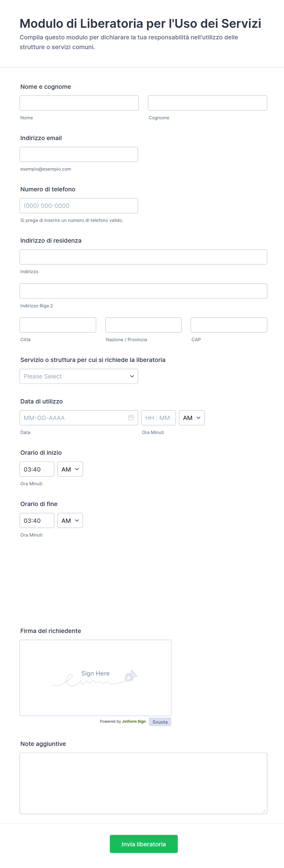This screenshot has width=284, height=868.
Task: Click inside the Note aggiuntive textarea
Action: click(143, 783)
